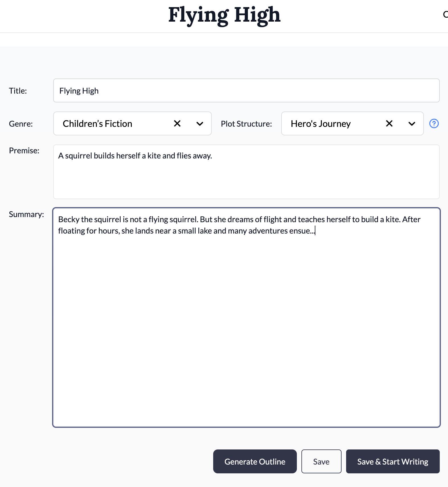Click the Premise label
Viewport: 448px width, 487px height.
24,150
